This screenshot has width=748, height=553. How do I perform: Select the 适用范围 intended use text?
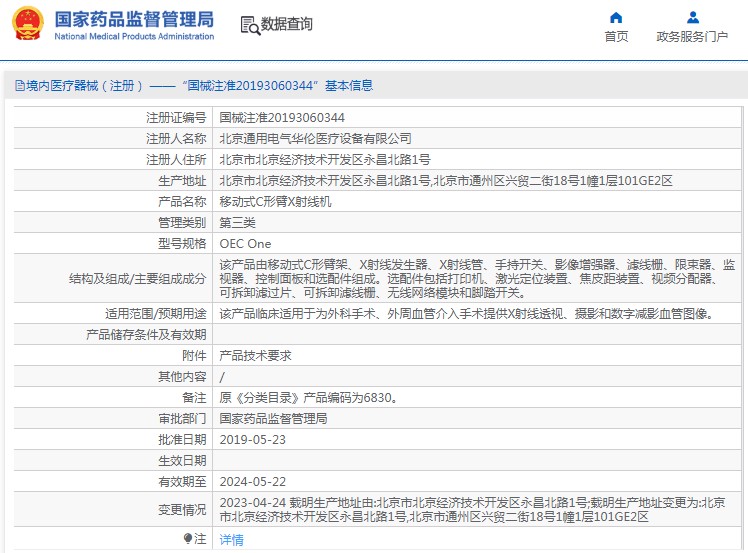point(467,313)
